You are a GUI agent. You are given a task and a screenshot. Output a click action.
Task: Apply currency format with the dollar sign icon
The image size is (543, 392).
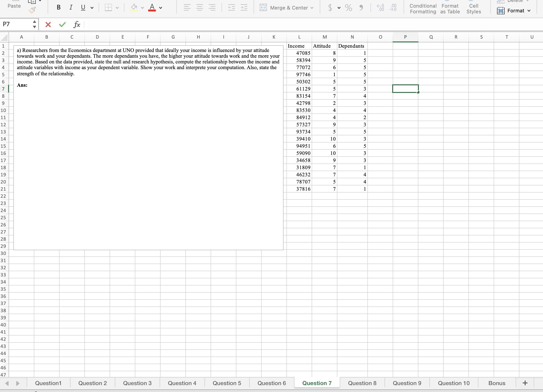click(x=330, y=7)
